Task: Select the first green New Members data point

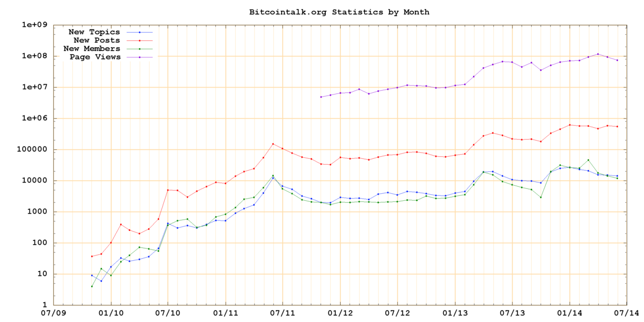Action: tap(92, 286)
